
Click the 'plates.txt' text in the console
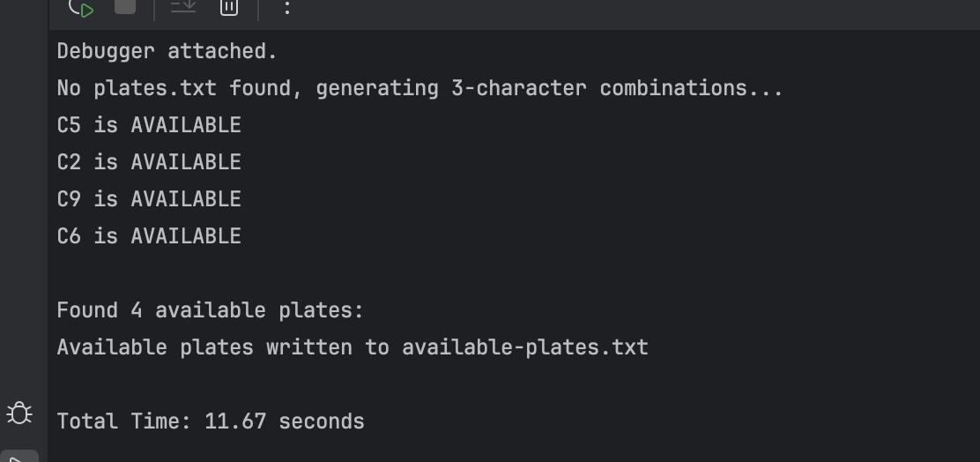(x=155, y=88)
